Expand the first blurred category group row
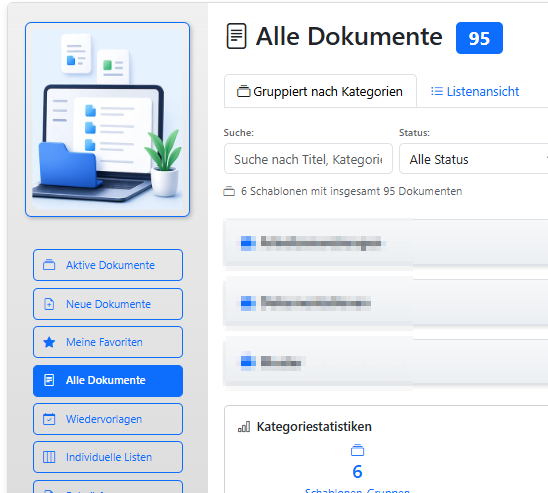Viewport: 548px width, 493px height. pos(385,243)
